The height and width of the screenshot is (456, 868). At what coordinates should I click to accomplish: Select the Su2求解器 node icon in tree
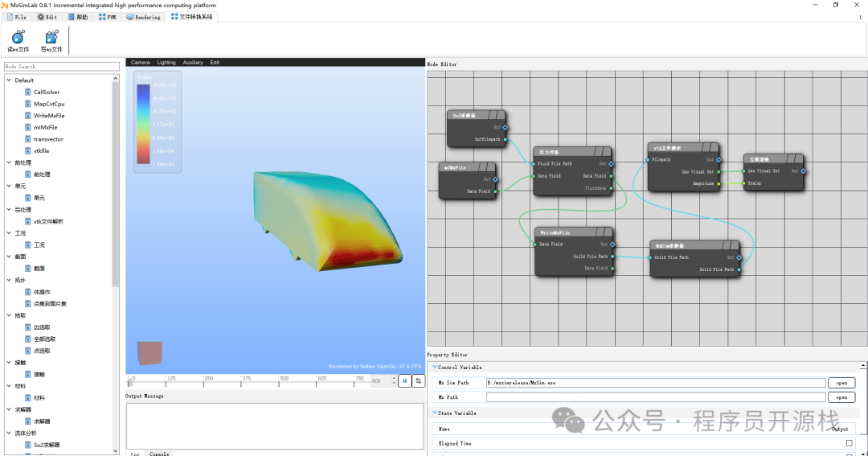pyautogui.click(x=28, y=445)
